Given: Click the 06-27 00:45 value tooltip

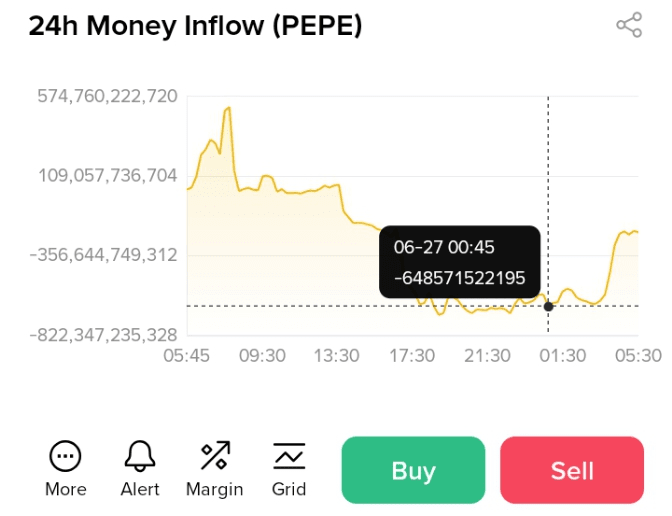Looking at the screenshot, I should pyautogui.click(x=460, y=262).
